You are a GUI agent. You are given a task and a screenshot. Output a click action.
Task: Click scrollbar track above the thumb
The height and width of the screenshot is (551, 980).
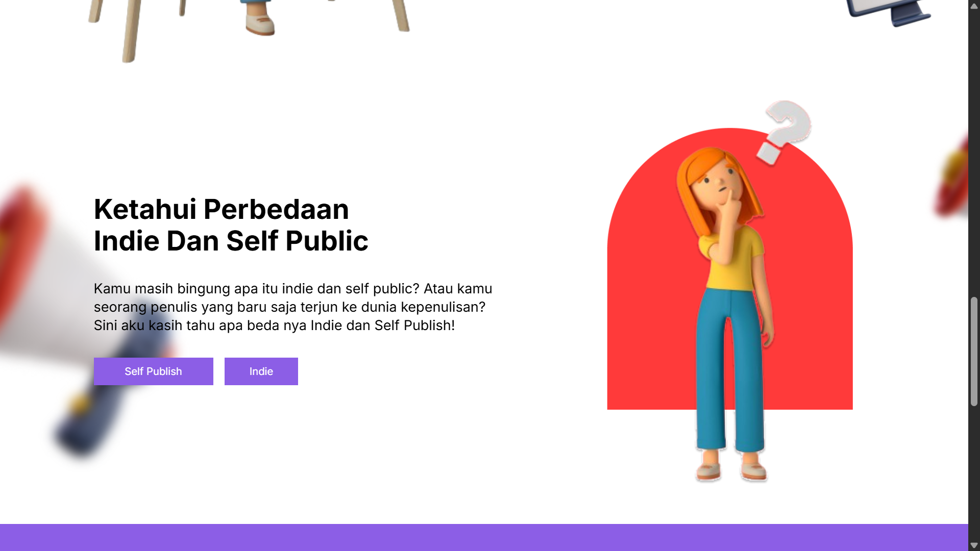click(x=974, y=153)
